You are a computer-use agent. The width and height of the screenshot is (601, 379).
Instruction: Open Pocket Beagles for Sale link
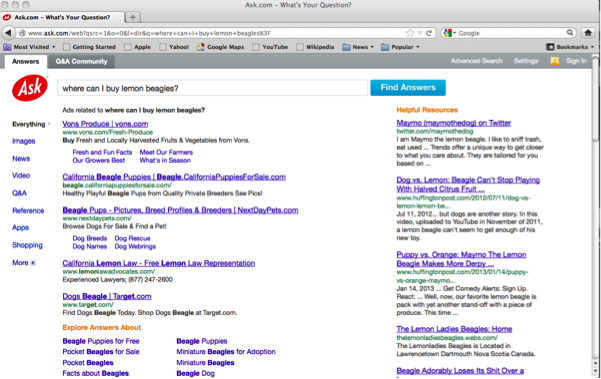(101, 352)
